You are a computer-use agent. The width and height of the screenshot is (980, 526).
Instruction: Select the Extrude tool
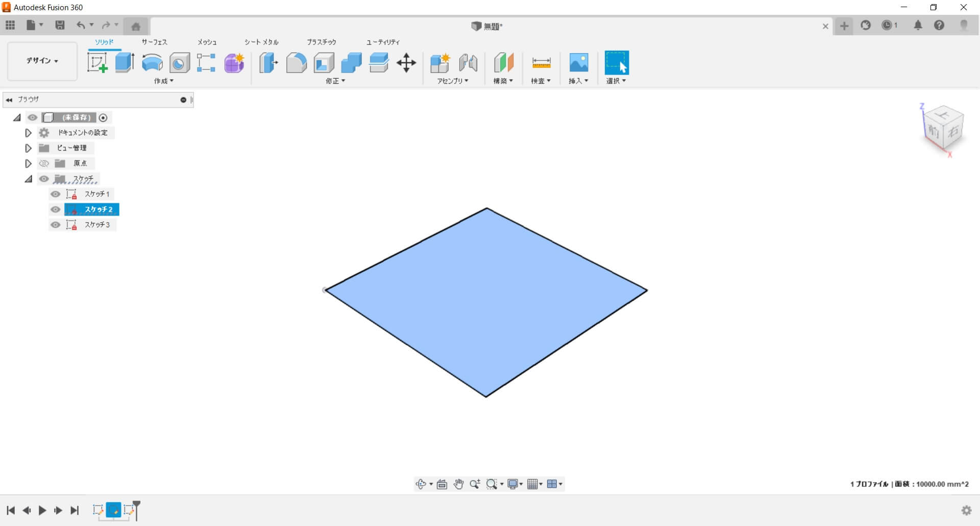(125, 63)
